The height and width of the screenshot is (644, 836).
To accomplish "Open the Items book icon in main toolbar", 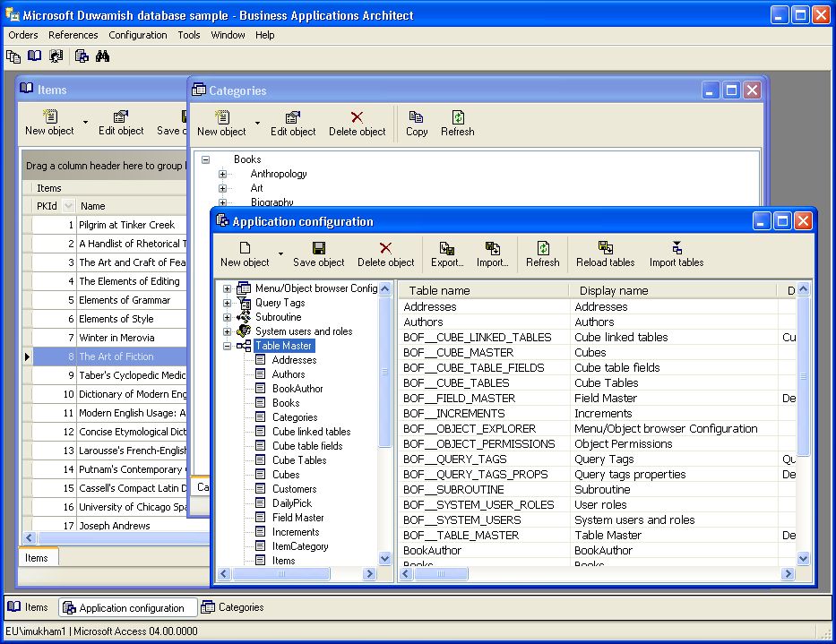I will point(35,56).
